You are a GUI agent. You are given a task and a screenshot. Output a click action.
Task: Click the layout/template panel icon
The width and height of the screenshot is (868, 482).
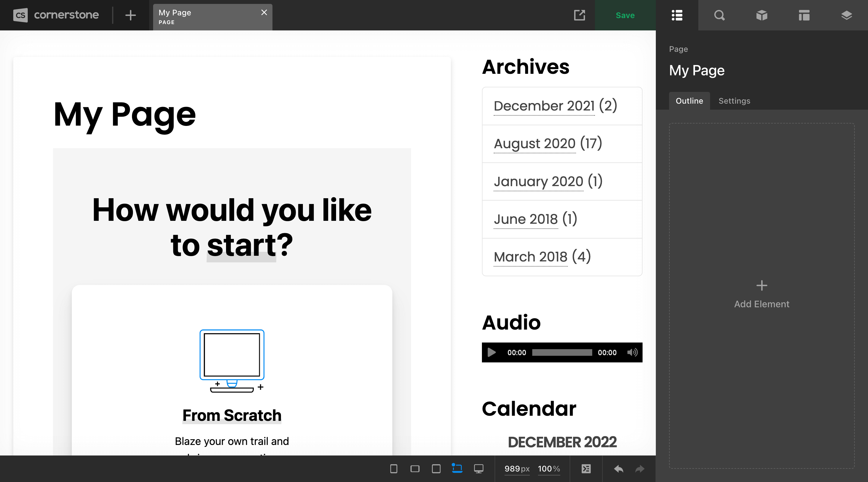pyautogui.click(x=804, y=15)
